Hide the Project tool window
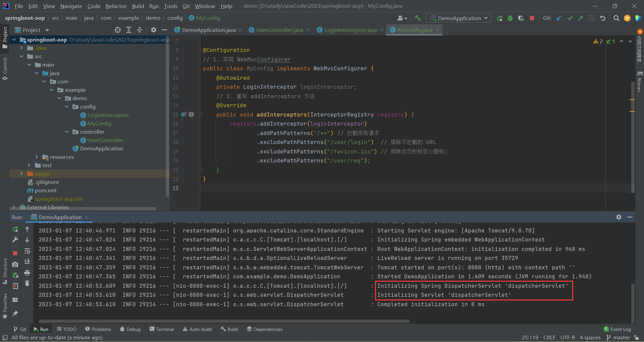Viewport: 644px width, 342px height. click(164, 30)
